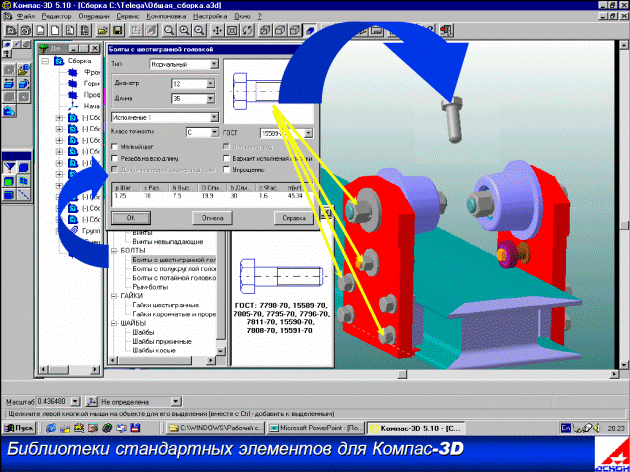Open the Операции menu
This screenshot has width=630, height=472.
[94, 16]
